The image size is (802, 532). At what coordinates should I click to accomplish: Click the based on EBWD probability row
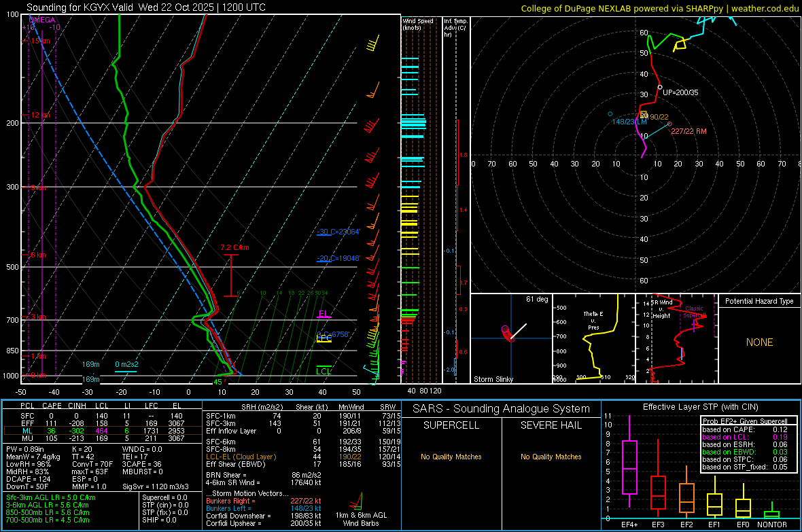click(x=745, y=453)
